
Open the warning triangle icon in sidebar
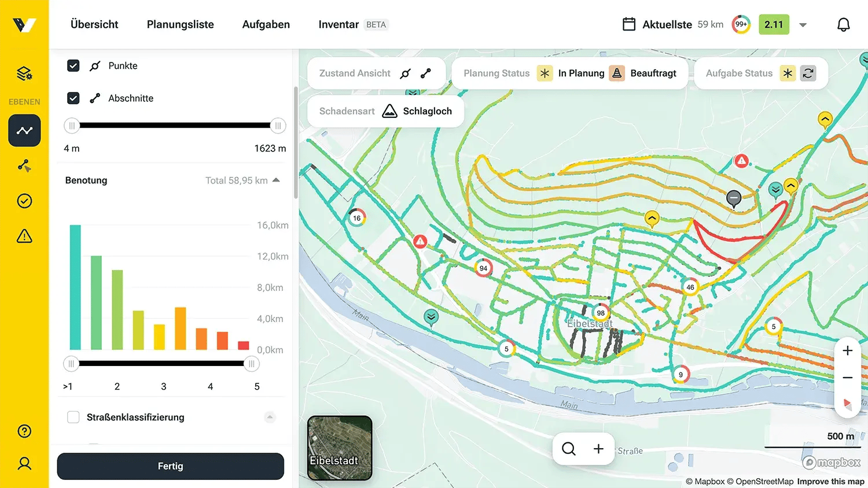24,236
